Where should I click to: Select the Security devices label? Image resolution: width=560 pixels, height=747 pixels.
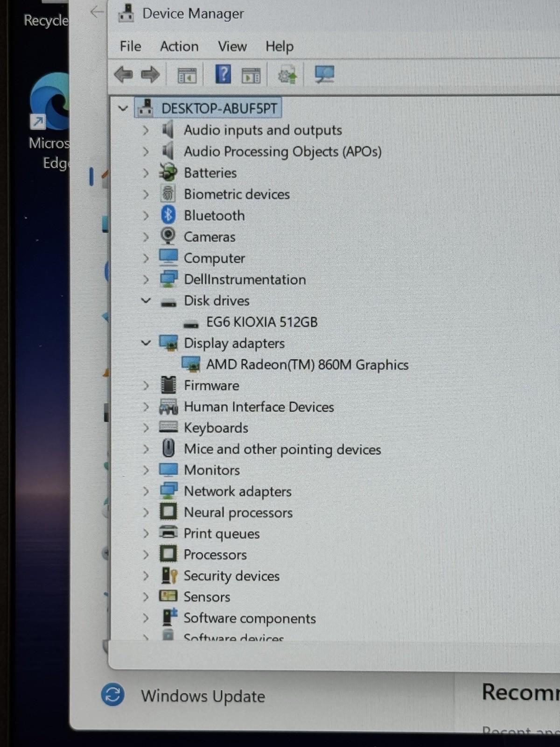(231, 576)
